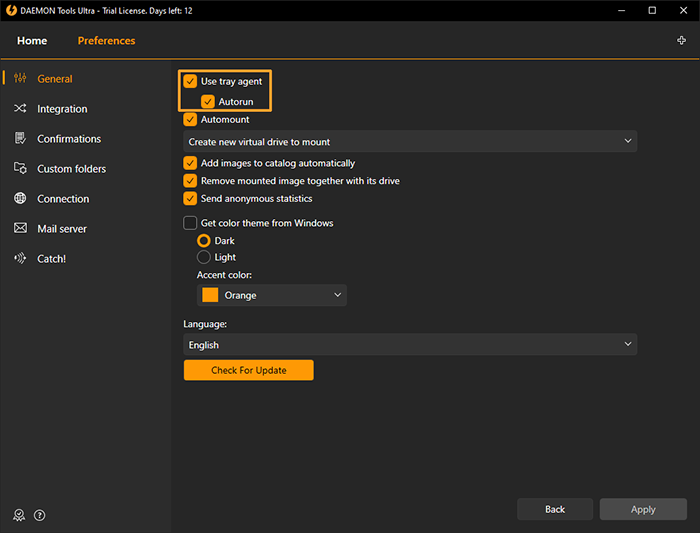Switch to the Home tab
Image resolution: width=700 pixels, height=533 pixels.
pos(32,41)
